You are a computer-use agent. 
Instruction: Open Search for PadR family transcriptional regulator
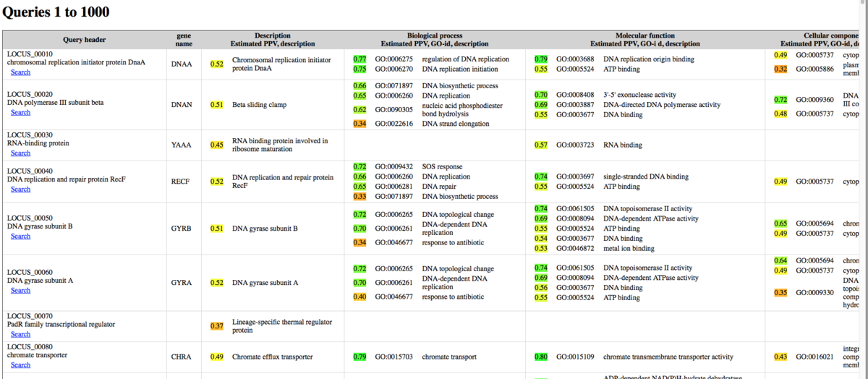(20, 334)
